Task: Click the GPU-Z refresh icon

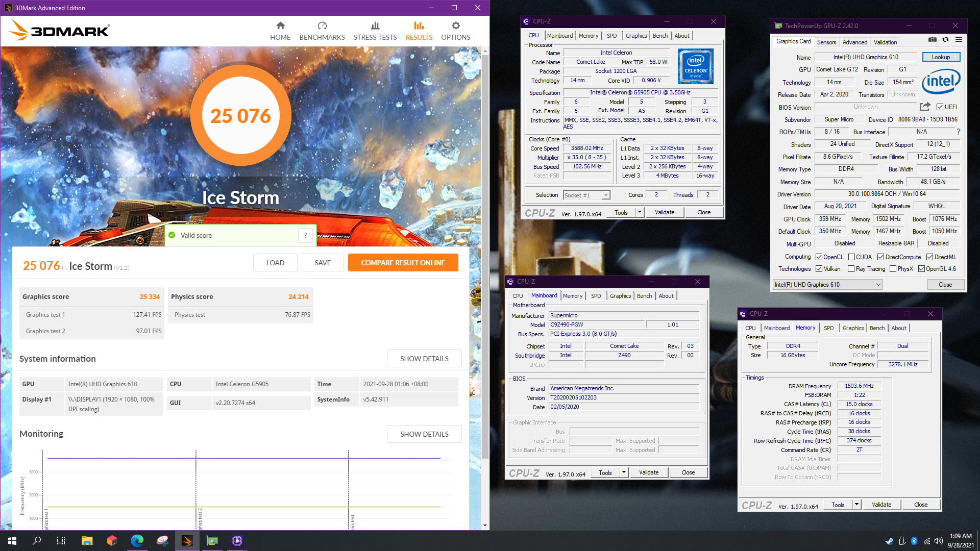Action: click(945, 40)
